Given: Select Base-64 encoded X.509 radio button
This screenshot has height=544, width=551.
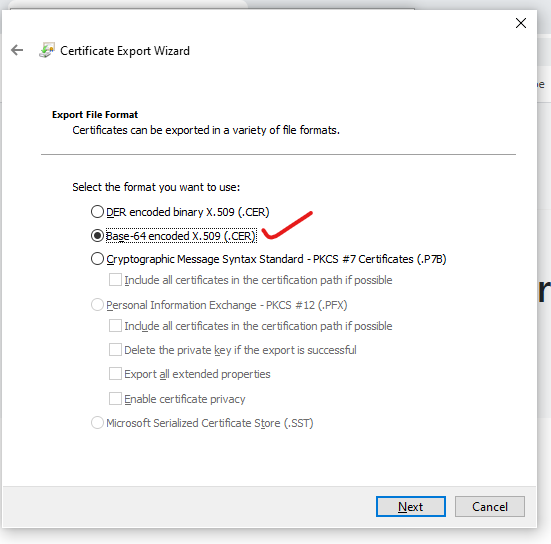Looking at the screenshot, I should 97,235.
